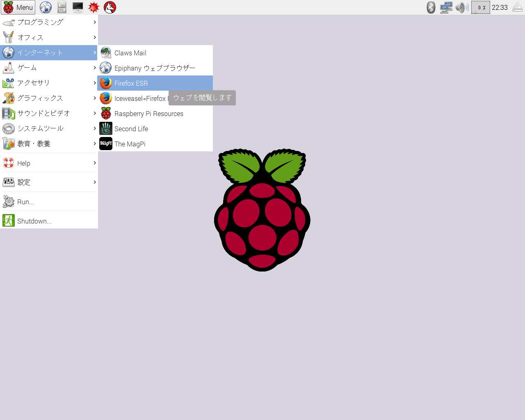
Task: Open the プログラミング menu category
Action: [49, 22]
